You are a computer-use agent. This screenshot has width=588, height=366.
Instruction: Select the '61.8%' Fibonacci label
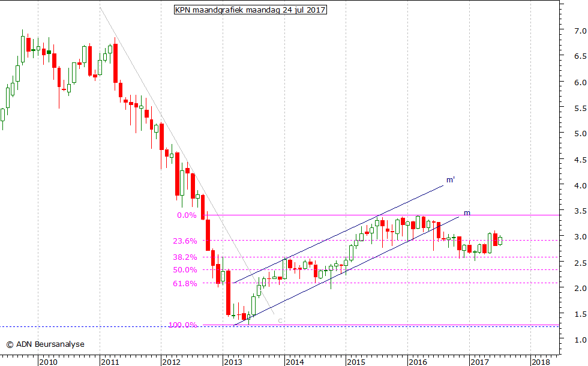click(185, 284)
